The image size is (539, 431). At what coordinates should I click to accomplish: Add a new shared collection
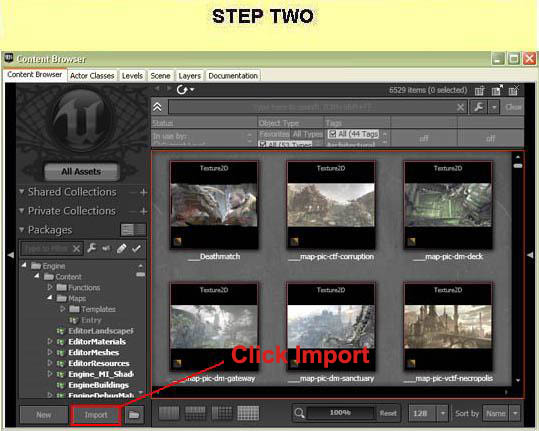(x=143, y=192)
